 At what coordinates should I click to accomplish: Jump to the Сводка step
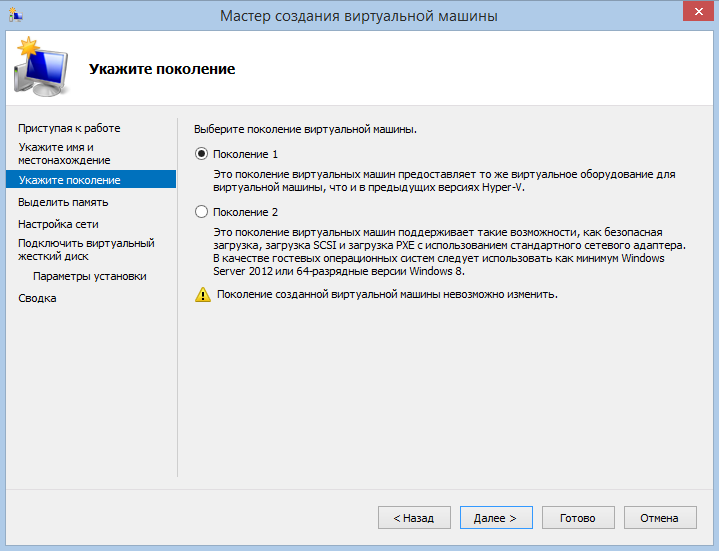pos(37,298)
